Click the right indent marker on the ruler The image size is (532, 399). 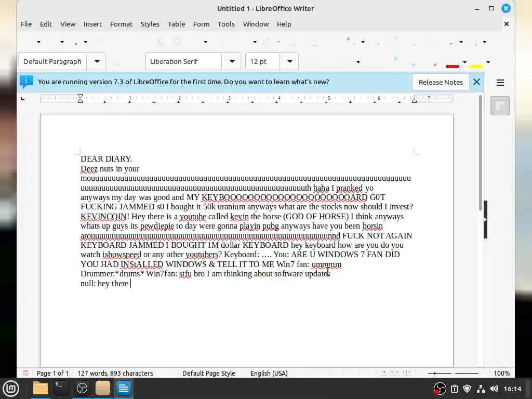point(414,100)
